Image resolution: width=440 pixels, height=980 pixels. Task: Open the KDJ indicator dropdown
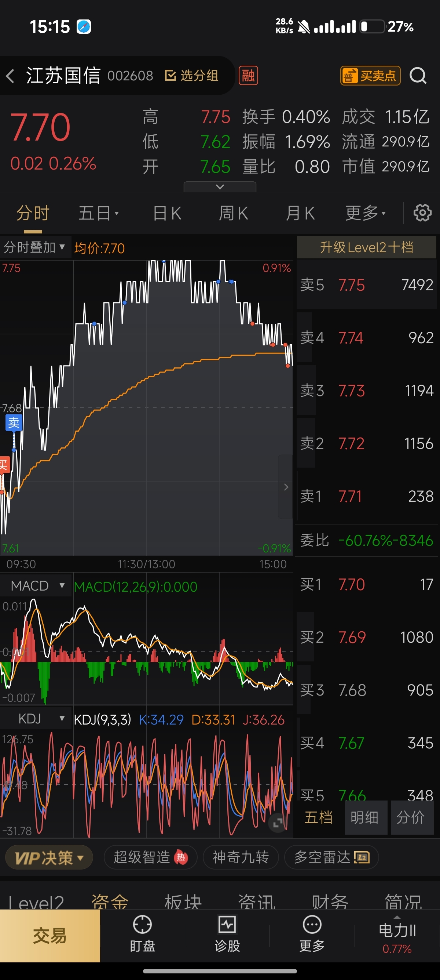pos(36,719)
